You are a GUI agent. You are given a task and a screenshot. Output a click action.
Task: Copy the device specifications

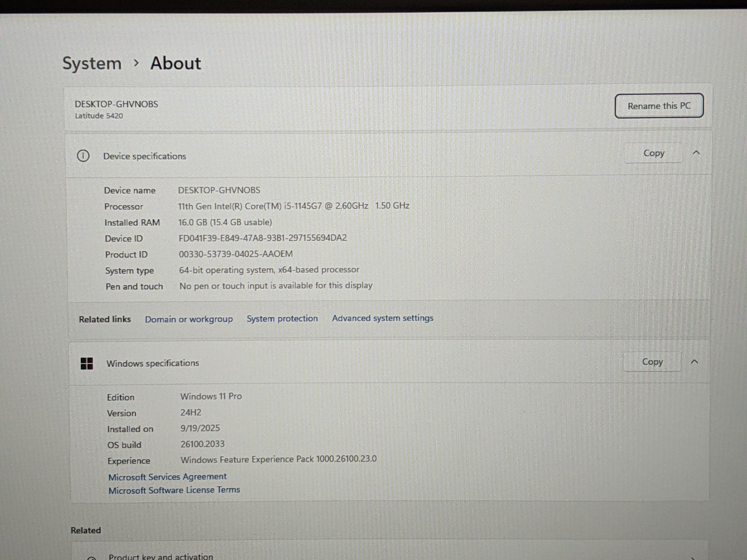(x=653, y=153)
